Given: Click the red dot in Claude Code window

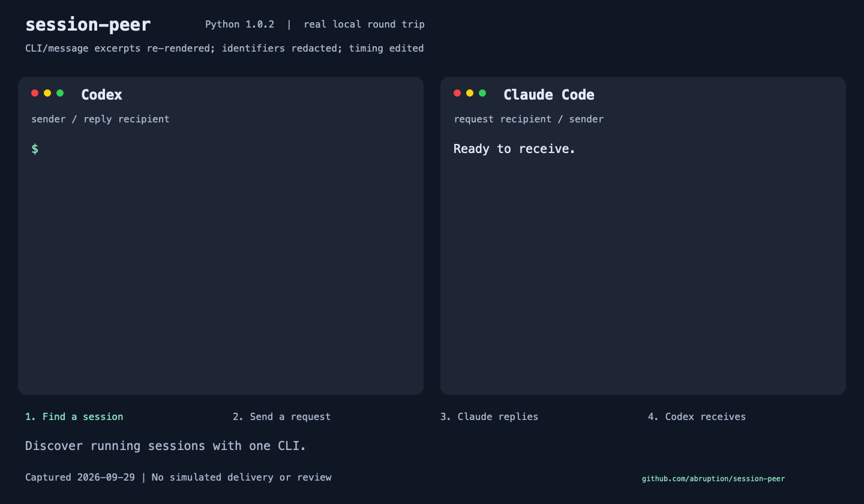Looking at the screenshot, I should (457, 93).
